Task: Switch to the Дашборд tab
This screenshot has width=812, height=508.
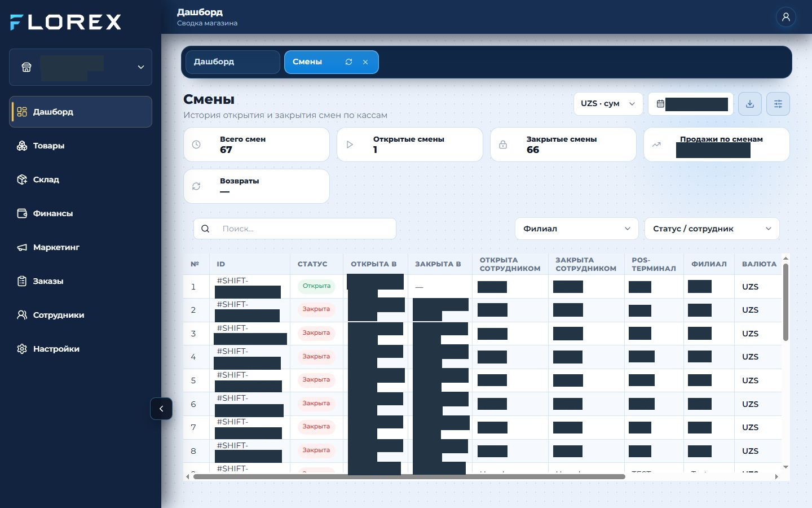Action: point(232,62)
